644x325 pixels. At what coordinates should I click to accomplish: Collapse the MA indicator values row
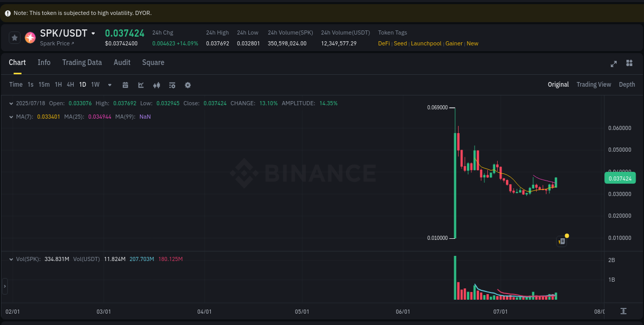point(10,117)
